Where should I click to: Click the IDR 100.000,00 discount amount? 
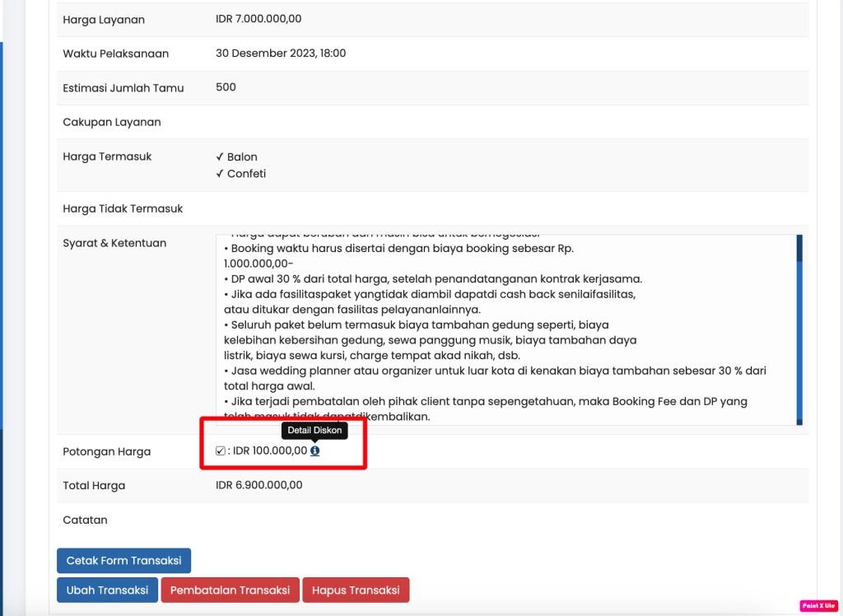(270, 451)
